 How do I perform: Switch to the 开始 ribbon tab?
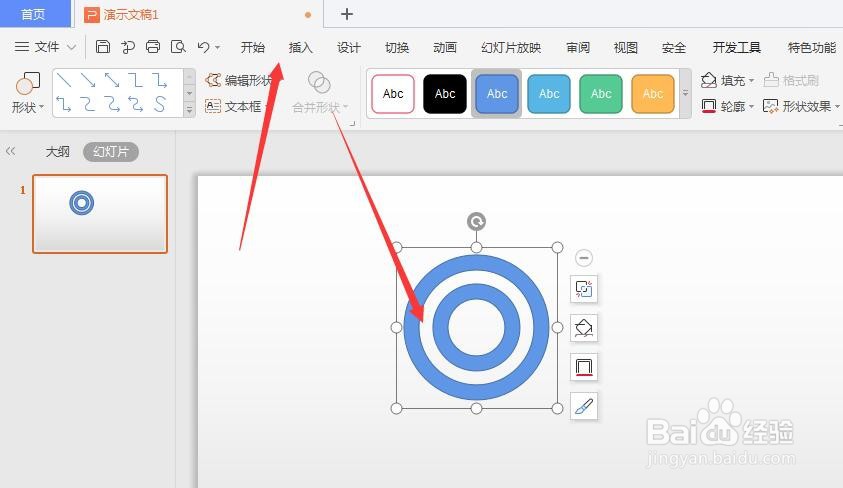click(252, 47)
